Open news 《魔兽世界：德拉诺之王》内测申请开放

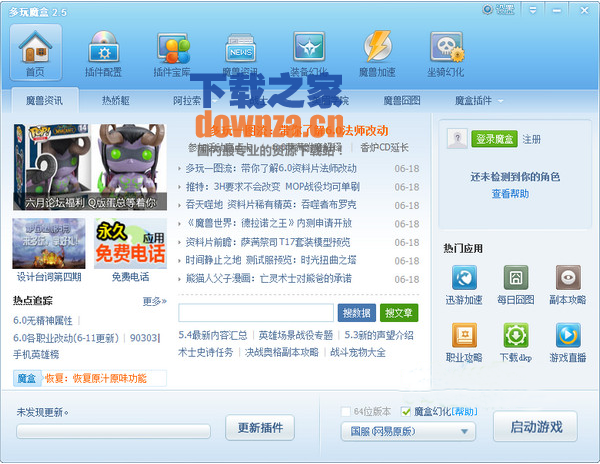tap(269, 223)
